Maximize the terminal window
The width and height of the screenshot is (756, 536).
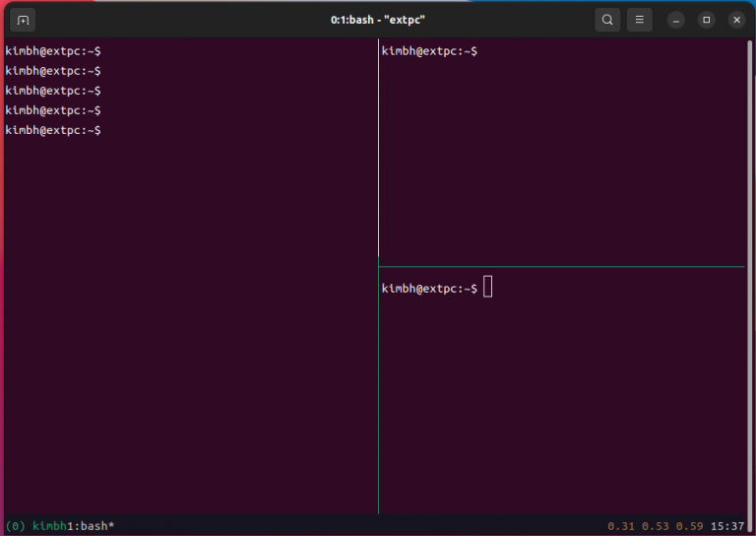click(706, 20)
